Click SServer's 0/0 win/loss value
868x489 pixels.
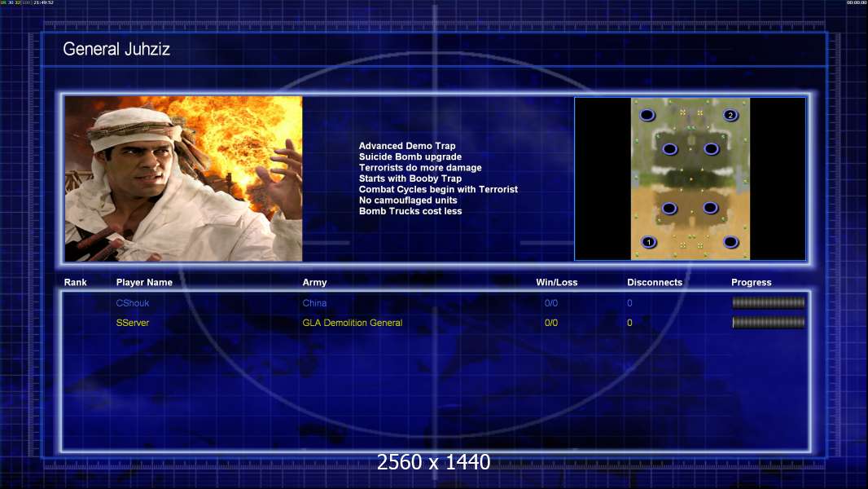coord(551,323)
